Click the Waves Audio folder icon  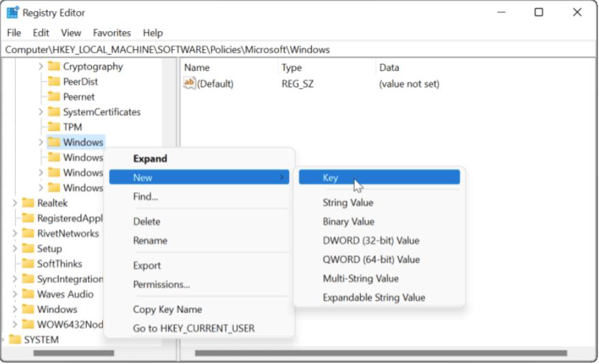(x=28, y=294)
